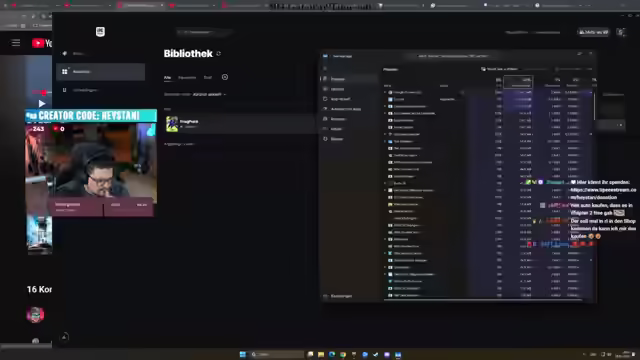Click the play button on YouTube video
640x360 pixels.
(42, 104)
